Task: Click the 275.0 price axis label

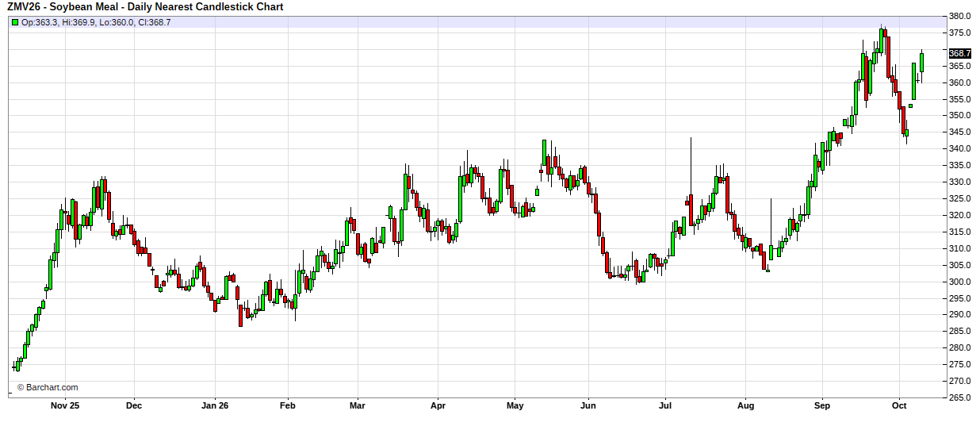Action: click(x=960, y=364)
